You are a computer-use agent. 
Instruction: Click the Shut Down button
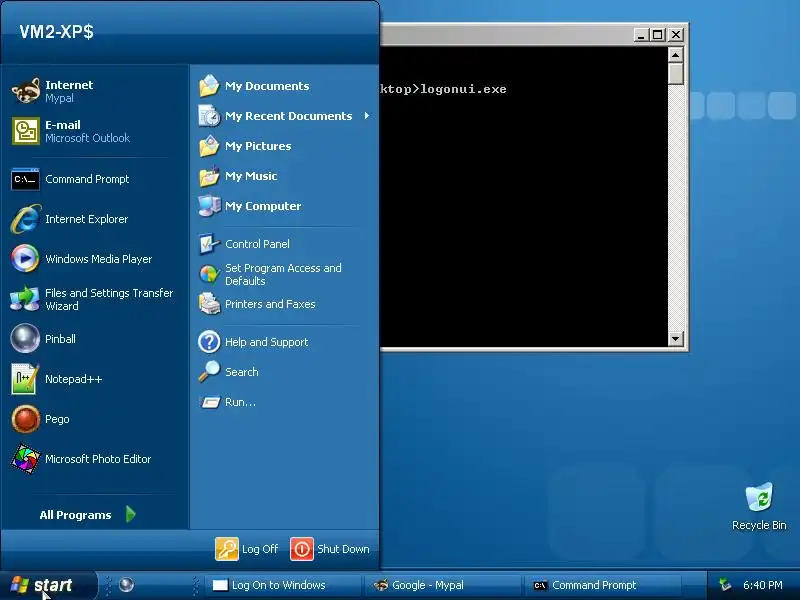(x=330, y=549)
